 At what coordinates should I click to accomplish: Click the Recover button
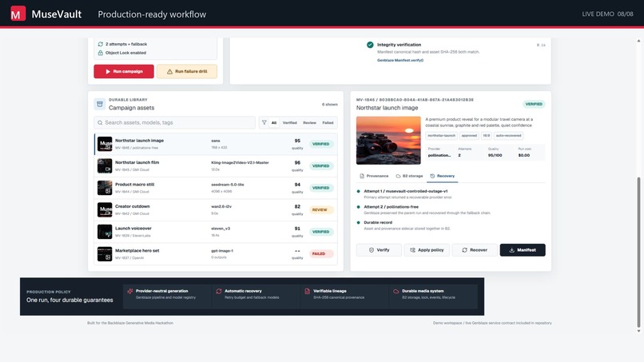tap(475, 250)
